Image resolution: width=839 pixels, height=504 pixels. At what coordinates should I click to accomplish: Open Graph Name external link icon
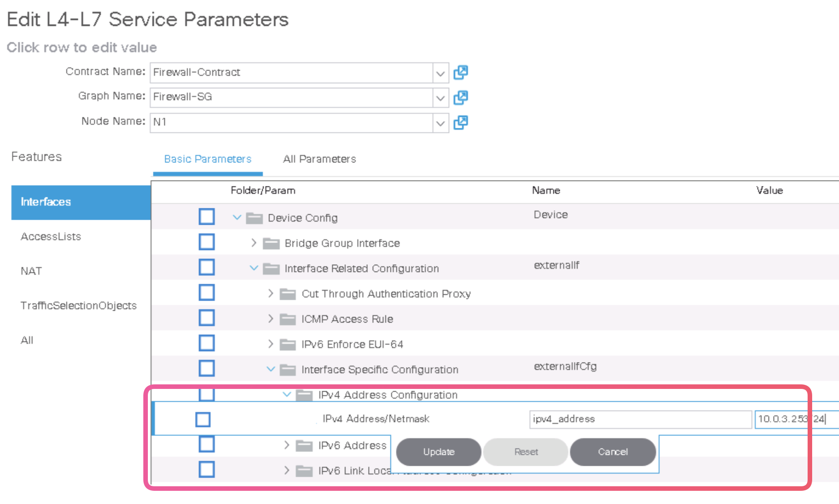point(460,97)
